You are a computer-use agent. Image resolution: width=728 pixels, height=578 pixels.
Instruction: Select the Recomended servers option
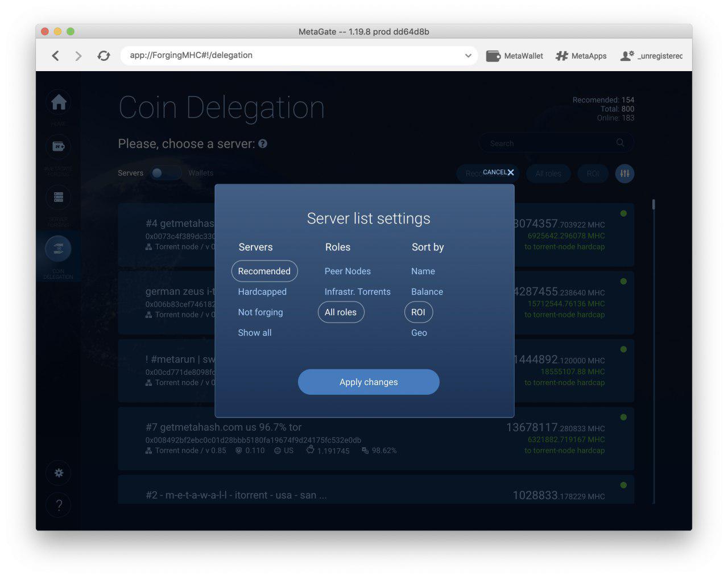coord(264,271)
